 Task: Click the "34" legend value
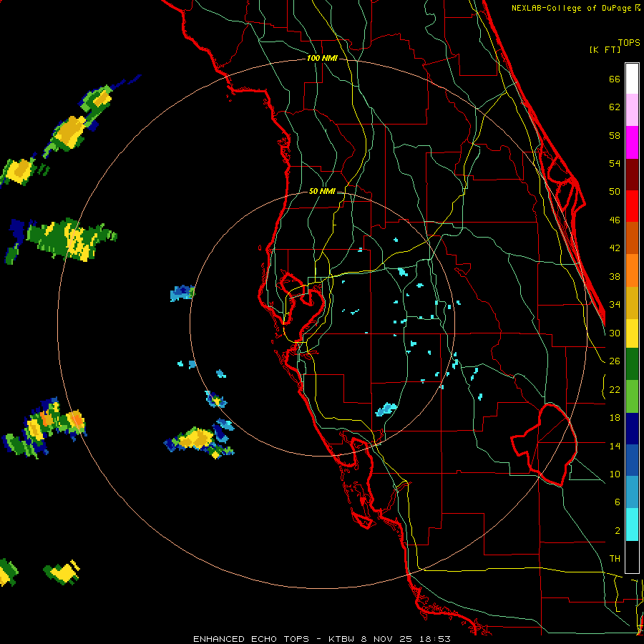615,305
